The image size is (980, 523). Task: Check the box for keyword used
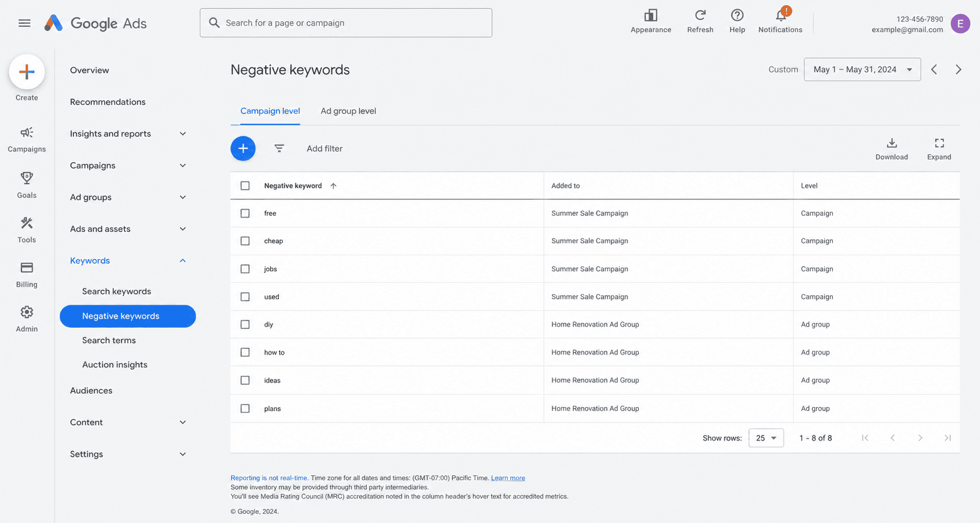(245, 297)
